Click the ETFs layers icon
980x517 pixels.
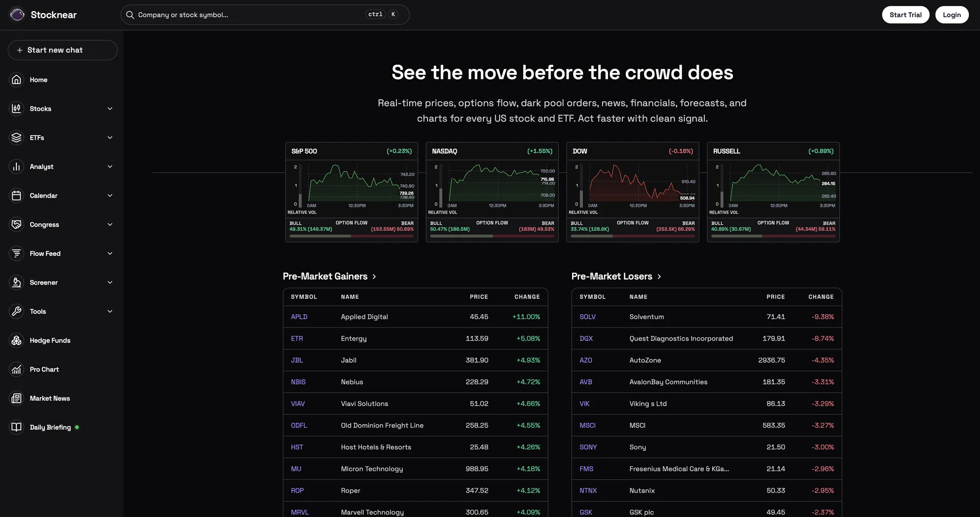coord(17,138)
